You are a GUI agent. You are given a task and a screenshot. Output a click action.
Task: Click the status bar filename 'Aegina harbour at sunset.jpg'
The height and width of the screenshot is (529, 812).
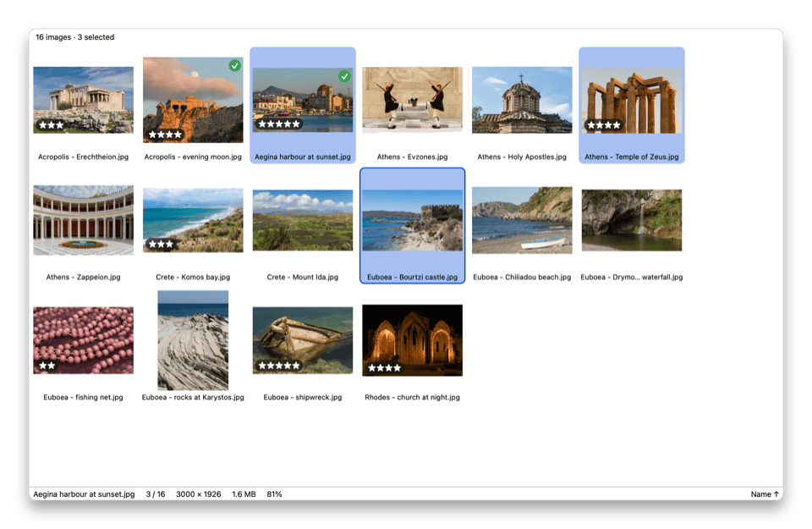[x=84, y=494]
